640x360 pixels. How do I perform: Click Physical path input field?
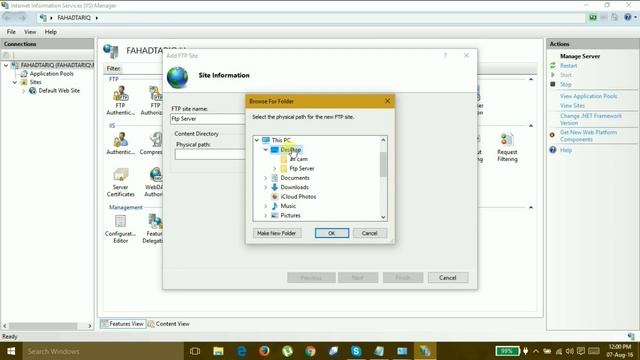click(x=210, y=154)
